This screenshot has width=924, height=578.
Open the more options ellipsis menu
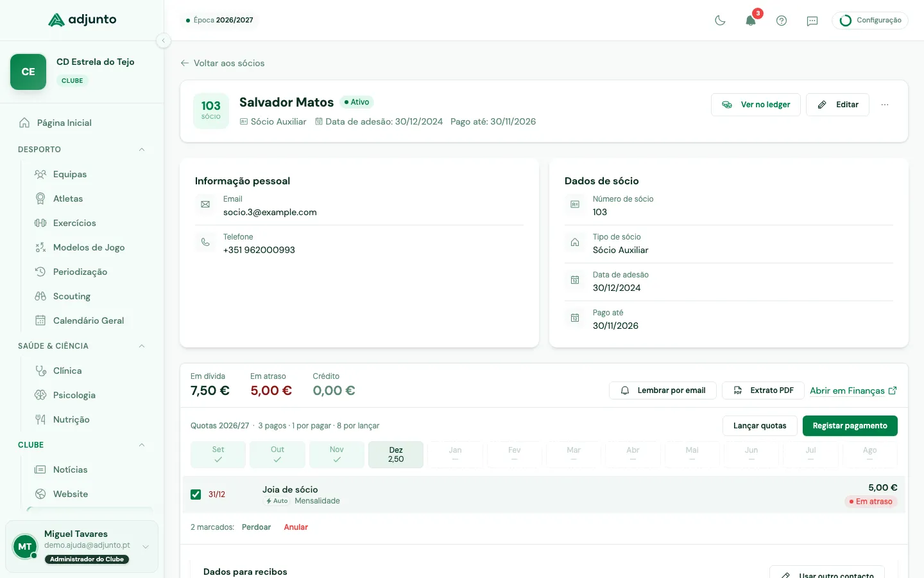885,105
